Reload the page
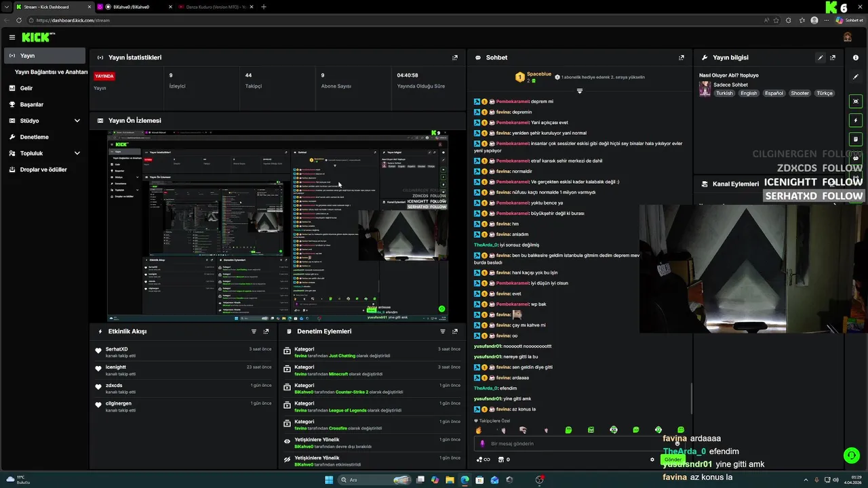This screenshot has width=868, height=488. coord(19,20)
